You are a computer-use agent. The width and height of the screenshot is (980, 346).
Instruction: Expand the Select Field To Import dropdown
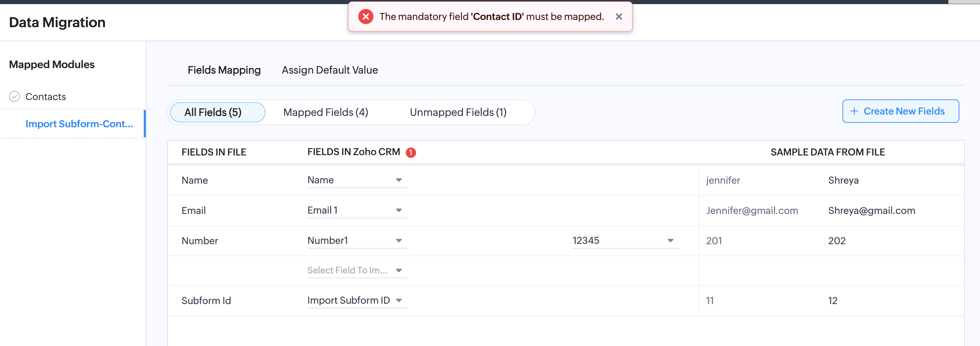tap(398, 270)
